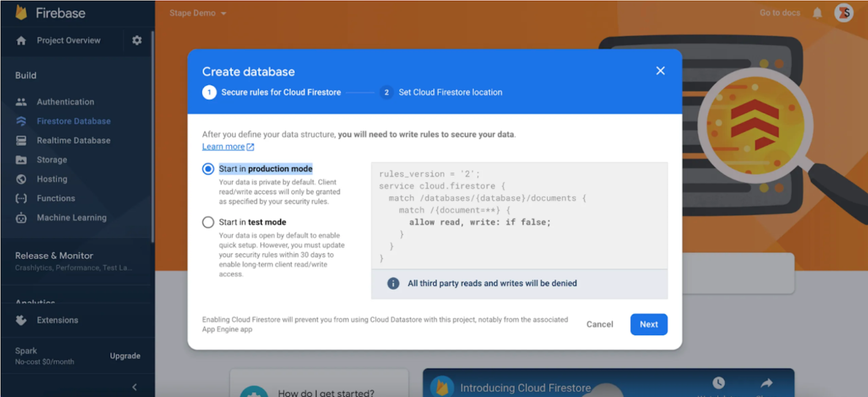
Task: Click the Extensions icon
Action: pos(21,320)
